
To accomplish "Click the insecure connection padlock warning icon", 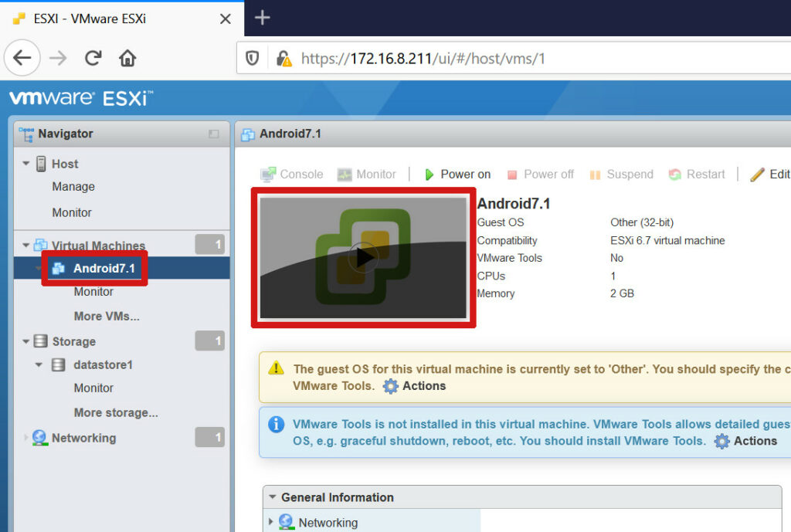I will 284,59.
